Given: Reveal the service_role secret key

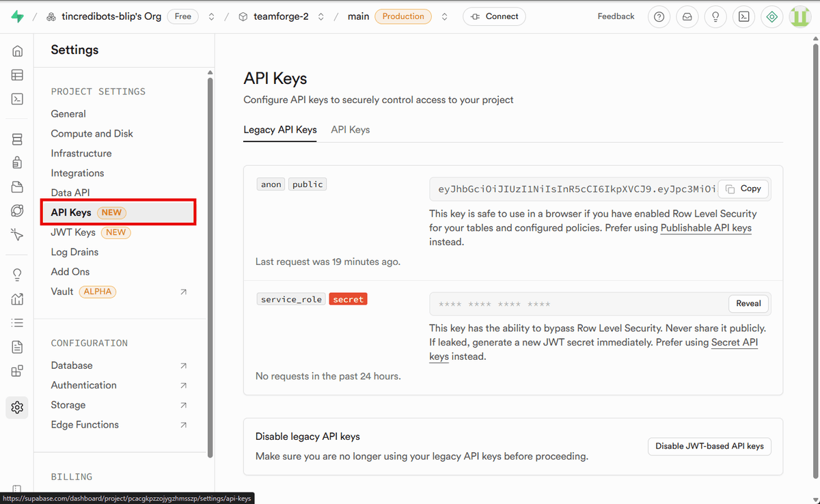Looking at the screenshot, I should [748, 303].
